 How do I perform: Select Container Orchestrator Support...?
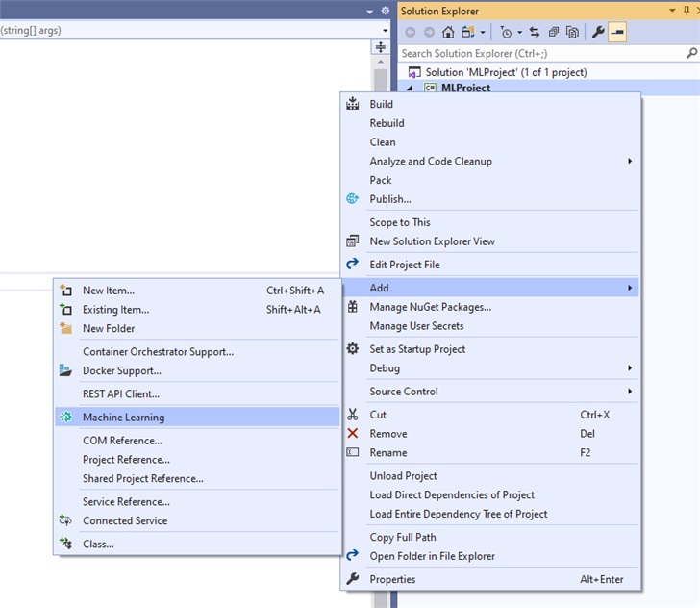click(197, 351)
